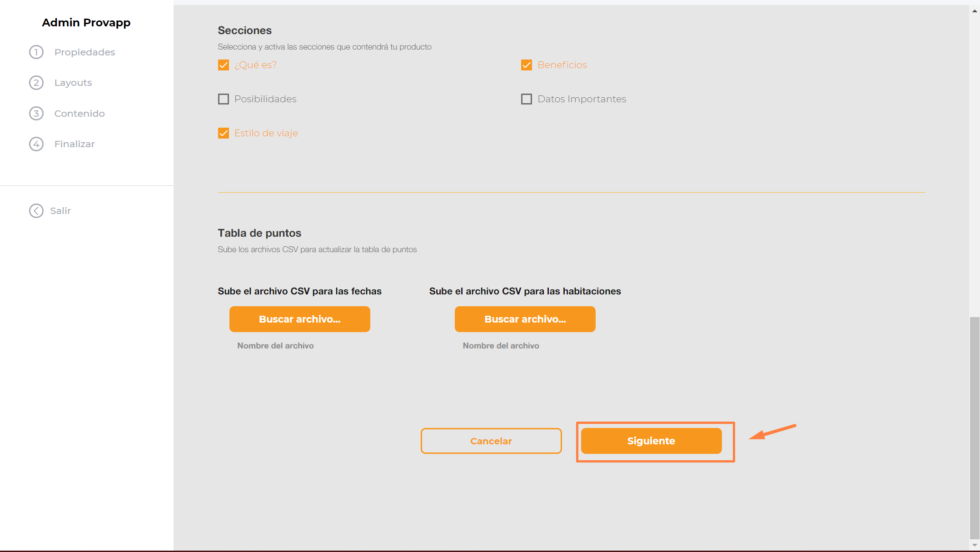This screenshot has height=552, width=980.
Task: Disable the Estilo de viaje checkbox
Action: pos(224,133)
